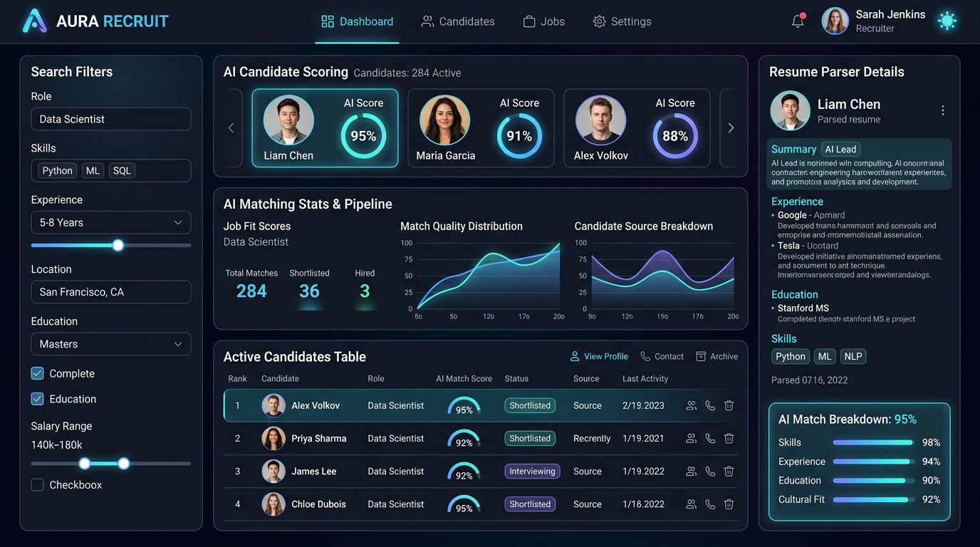Click the Last Activity column header

coord(645,379)
